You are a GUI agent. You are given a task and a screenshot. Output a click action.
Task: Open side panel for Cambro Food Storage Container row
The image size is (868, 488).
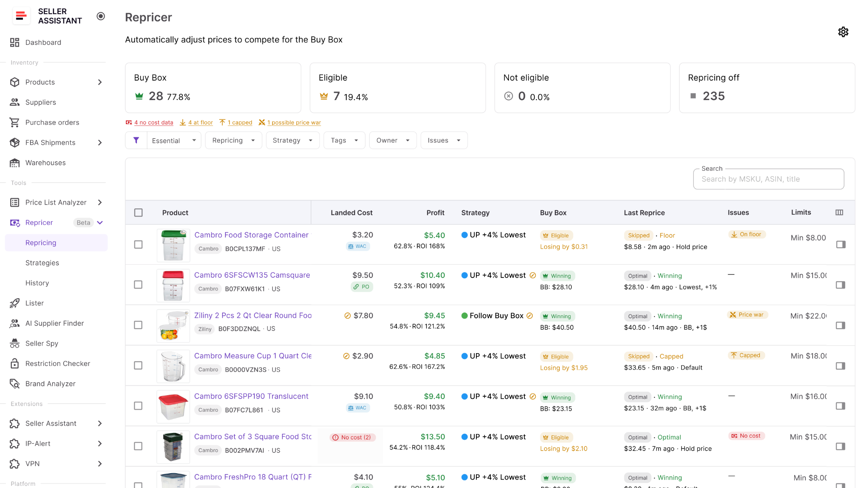click(841, 244)
